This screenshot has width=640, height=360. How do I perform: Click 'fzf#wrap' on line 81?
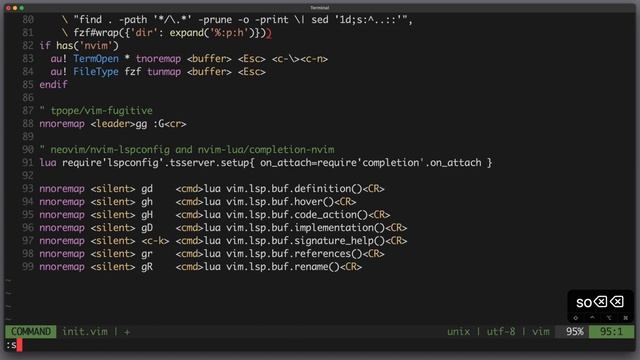(x=96, y=33)
